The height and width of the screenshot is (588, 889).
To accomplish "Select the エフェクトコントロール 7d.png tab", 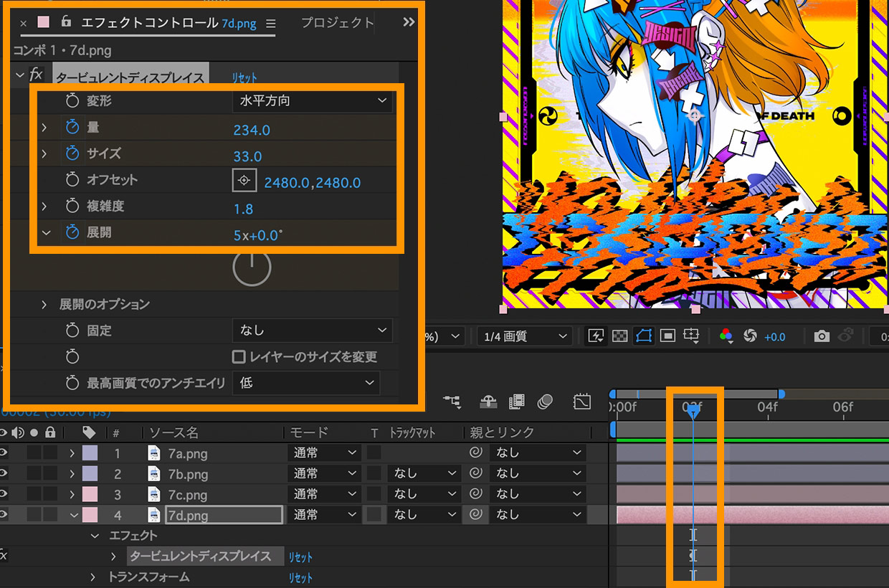I will 168,23.
